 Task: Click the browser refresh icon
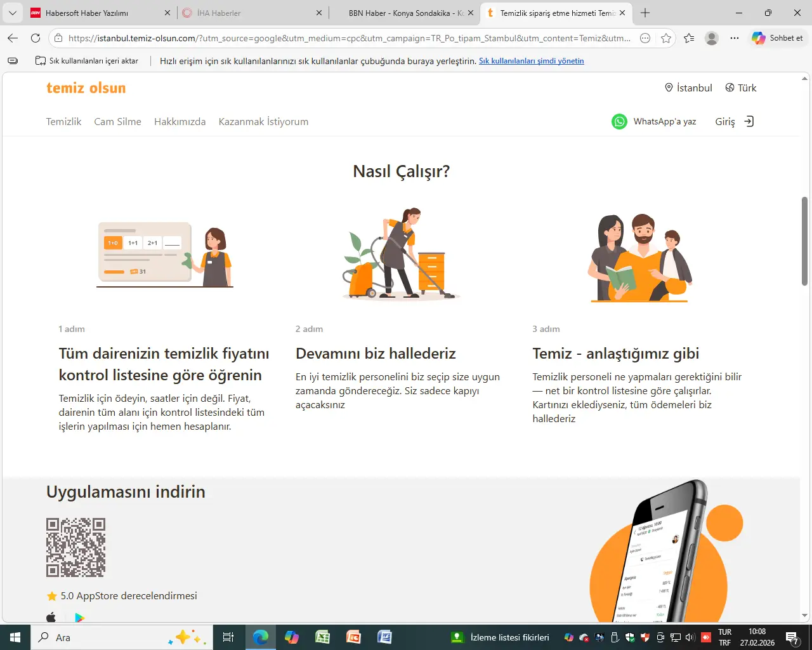(36, 38)
